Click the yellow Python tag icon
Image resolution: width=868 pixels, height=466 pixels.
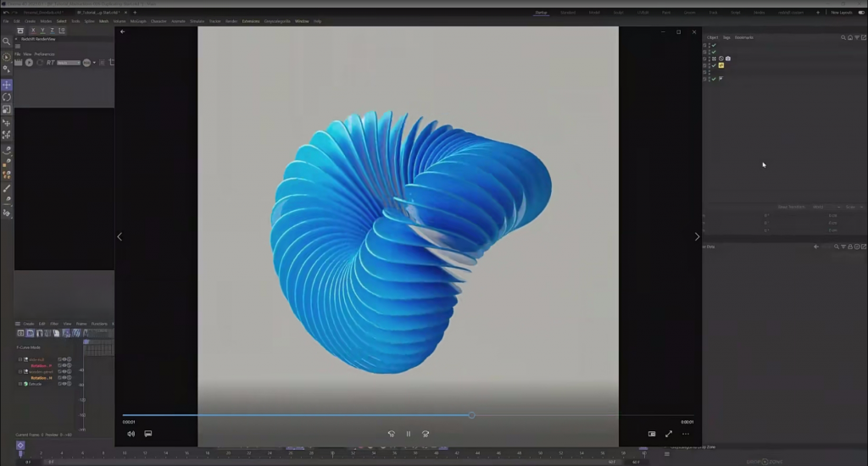721,65
